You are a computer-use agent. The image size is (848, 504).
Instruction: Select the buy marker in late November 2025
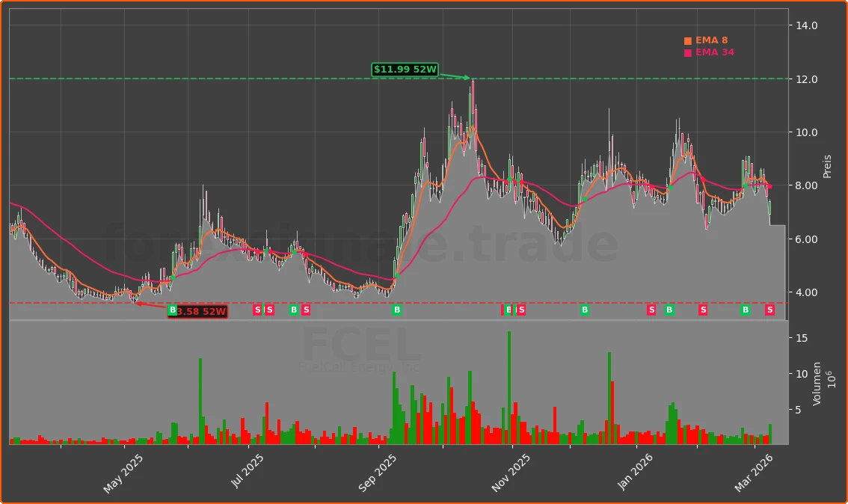pyautogui.click(x=585, y=310)
